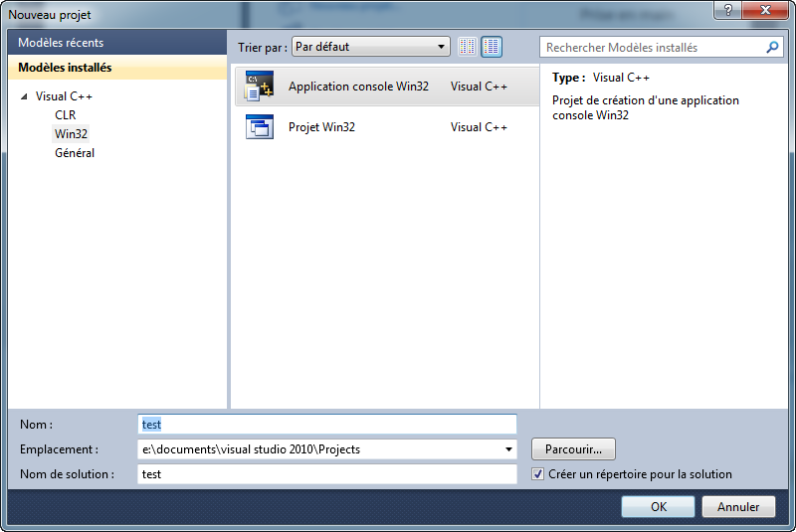Click the Nom text field
This screenshot has height=532, width=796.
[327, 424]
